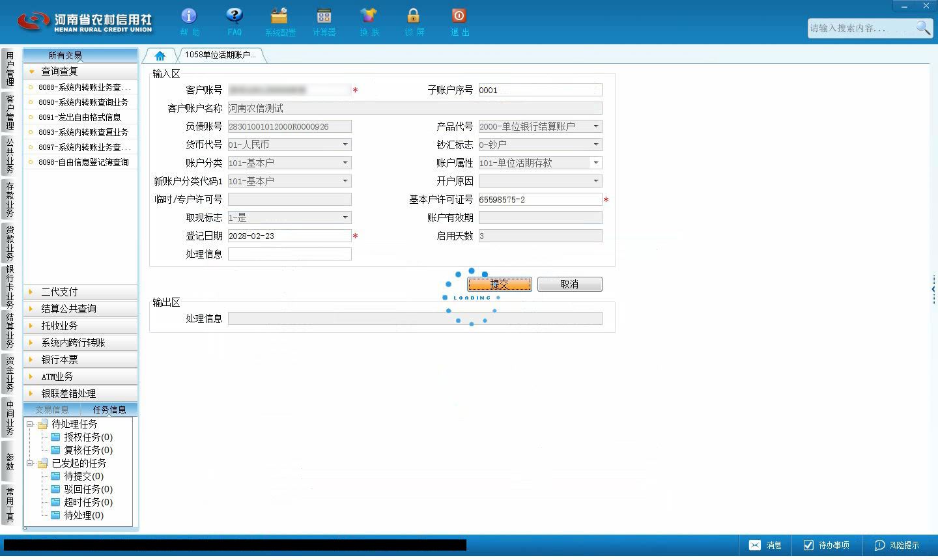Open the 取现标志 dropdown
The image size is (938, 560).
coord(345,217)
